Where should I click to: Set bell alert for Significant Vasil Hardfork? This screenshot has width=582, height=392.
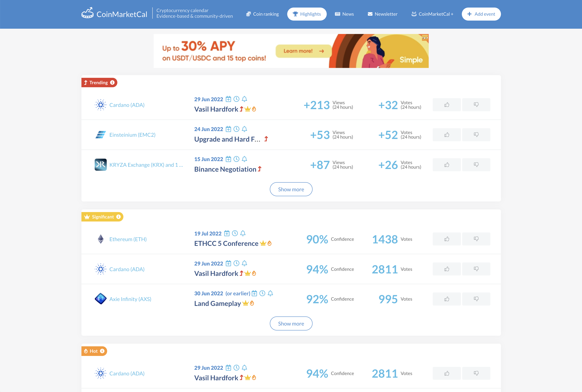(244, 263)
